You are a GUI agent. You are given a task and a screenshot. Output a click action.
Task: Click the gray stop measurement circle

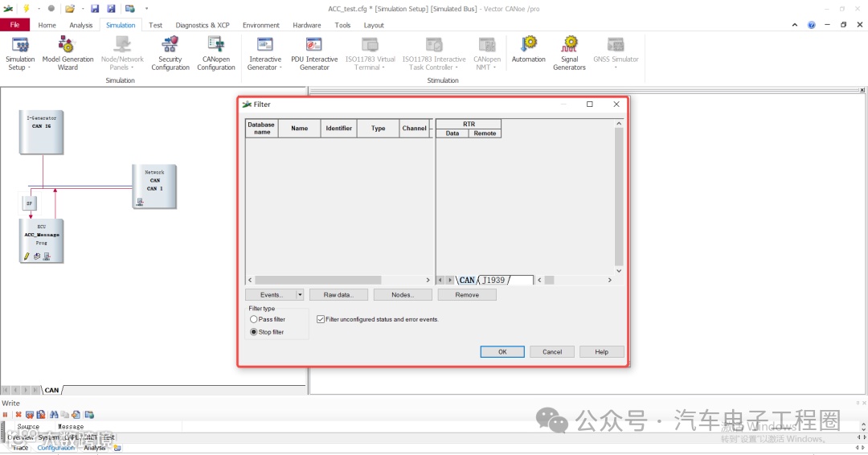[51, 8]
